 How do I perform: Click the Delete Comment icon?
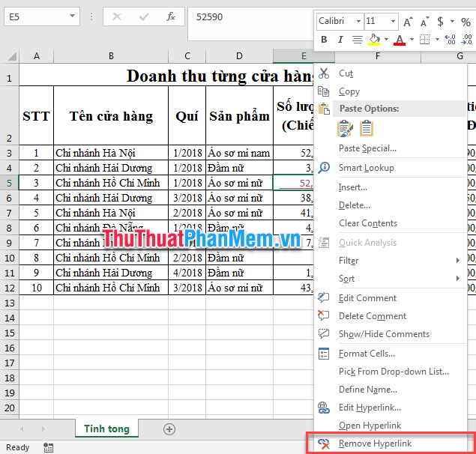point(324,316)
